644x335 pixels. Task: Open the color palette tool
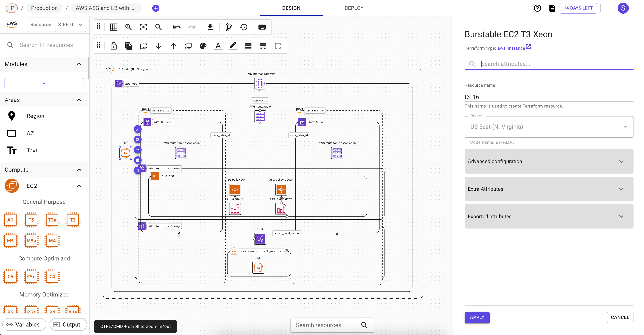(x=203, y=46)
